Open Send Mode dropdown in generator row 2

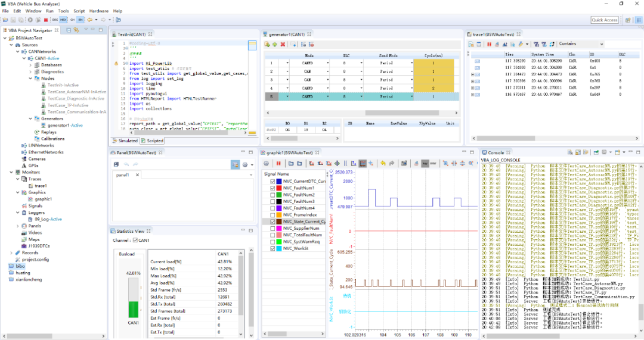(x=411, y=71)
